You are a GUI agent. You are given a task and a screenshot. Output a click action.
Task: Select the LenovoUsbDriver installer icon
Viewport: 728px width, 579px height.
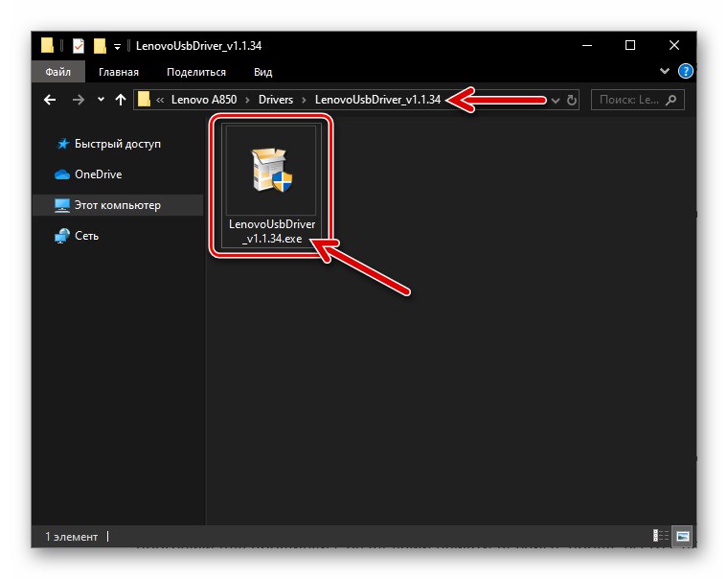(272, 170)
